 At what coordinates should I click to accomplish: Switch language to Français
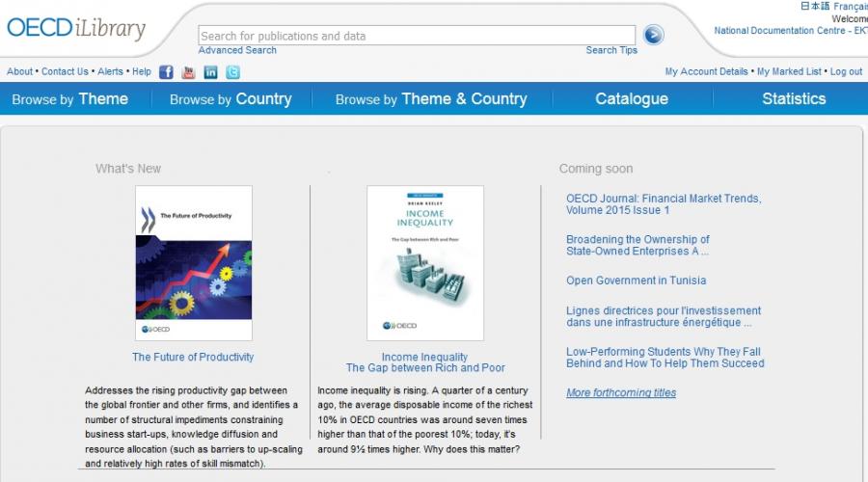click(851, 6)
